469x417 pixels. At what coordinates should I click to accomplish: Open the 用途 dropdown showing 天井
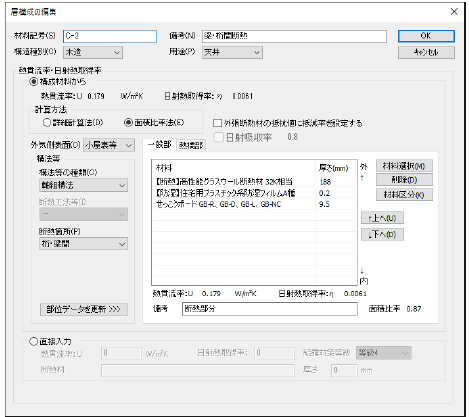pyautogui.click(x=232, y=52)
